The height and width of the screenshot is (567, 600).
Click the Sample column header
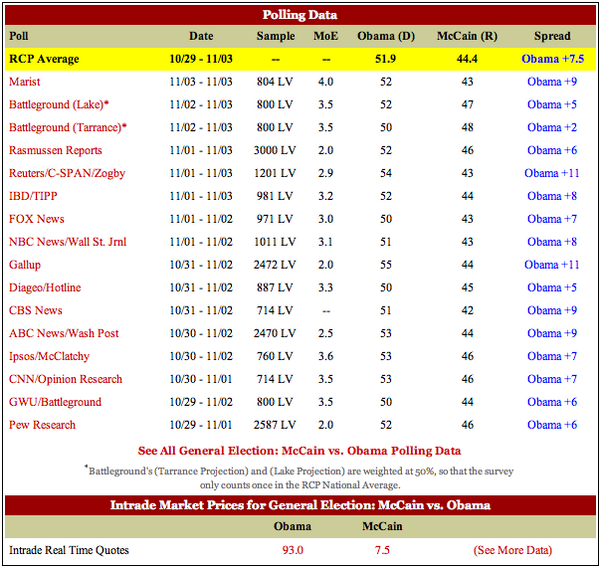[276, 36]
